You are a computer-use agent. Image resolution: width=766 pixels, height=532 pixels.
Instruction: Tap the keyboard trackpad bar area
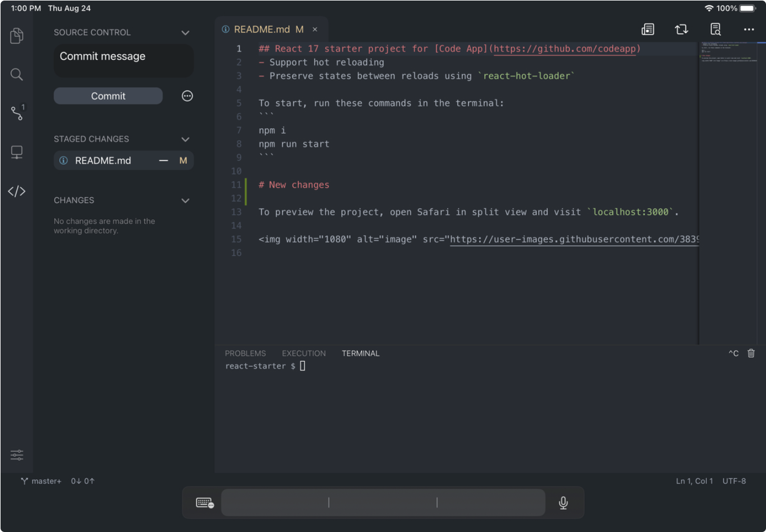(x=383, y=502)
